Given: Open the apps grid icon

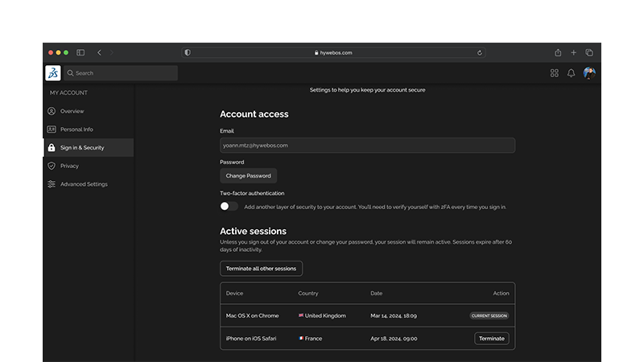Looking at the screenshot, I should click(555, 73).
